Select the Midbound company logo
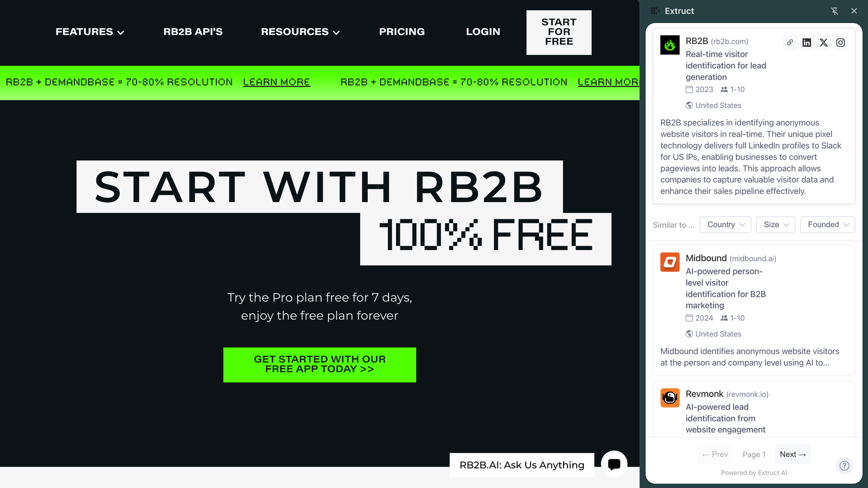This screenshot has height=488, width=868. (x=670, y=262)
